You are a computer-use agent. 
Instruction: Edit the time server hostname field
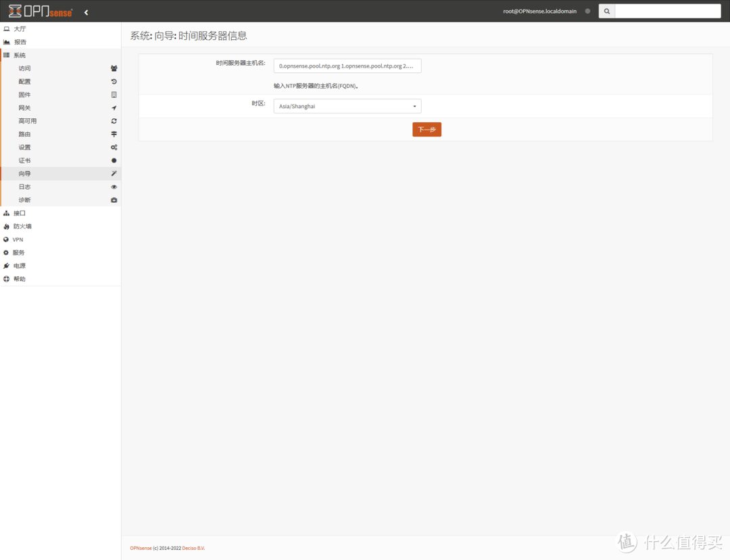pyautogui.click(x=347, y=66)
